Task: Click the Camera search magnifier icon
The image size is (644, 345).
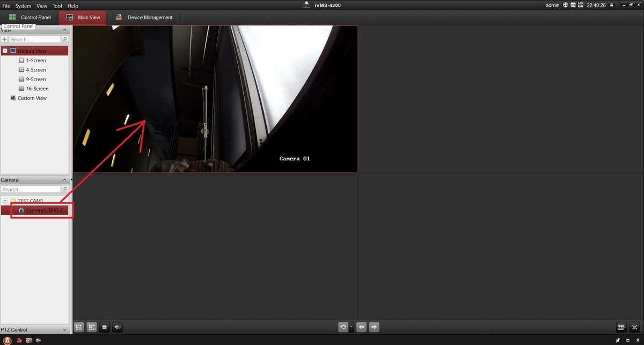Action: (65, 189)
